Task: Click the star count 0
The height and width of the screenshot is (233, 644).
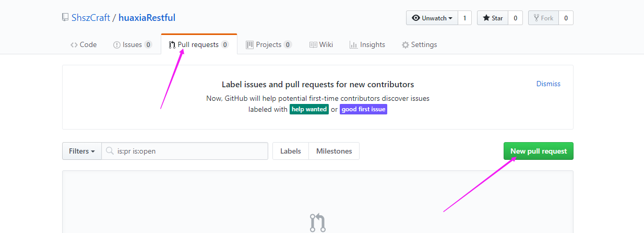Action: click(515, 18)
